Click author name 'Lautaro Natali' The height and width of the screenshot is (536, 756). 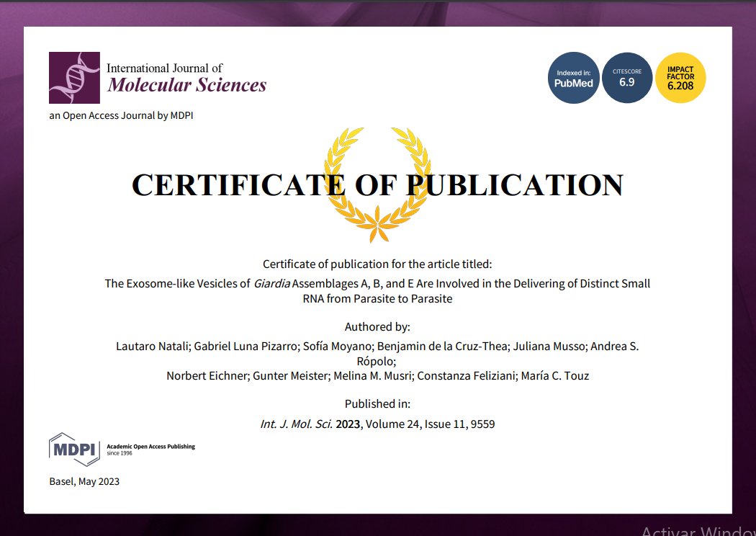click(153, 346)
